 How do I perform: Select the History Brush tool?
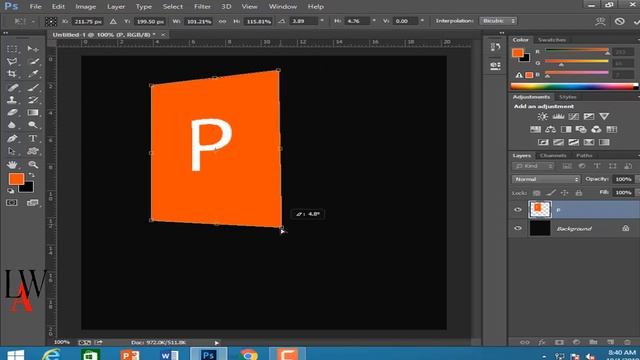33,100
